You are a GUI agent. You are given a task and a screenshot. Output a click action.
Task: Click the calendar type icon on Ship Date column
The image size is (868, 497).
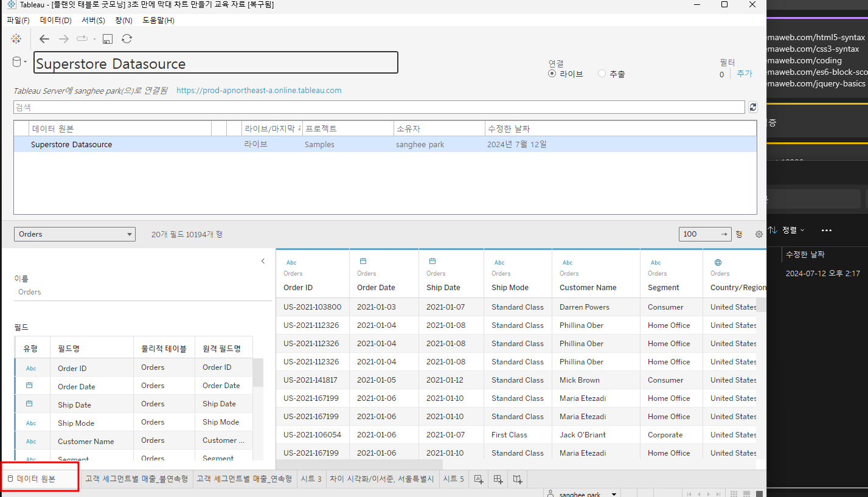click(x=432, y=262)
